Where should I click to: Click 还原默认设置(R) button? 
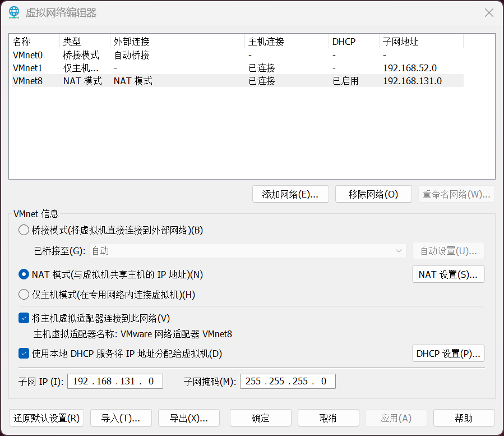[x=47, y=418]
